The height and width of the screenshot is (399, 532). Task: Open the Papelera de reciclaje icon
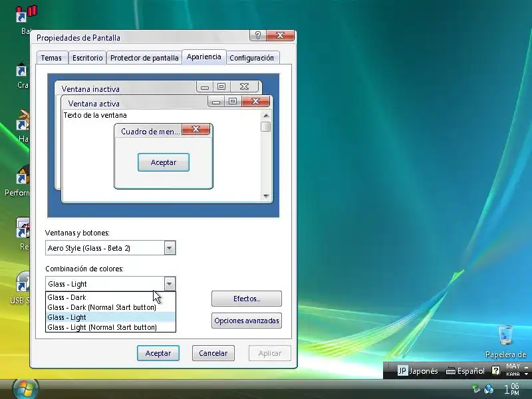coord(505,341)
